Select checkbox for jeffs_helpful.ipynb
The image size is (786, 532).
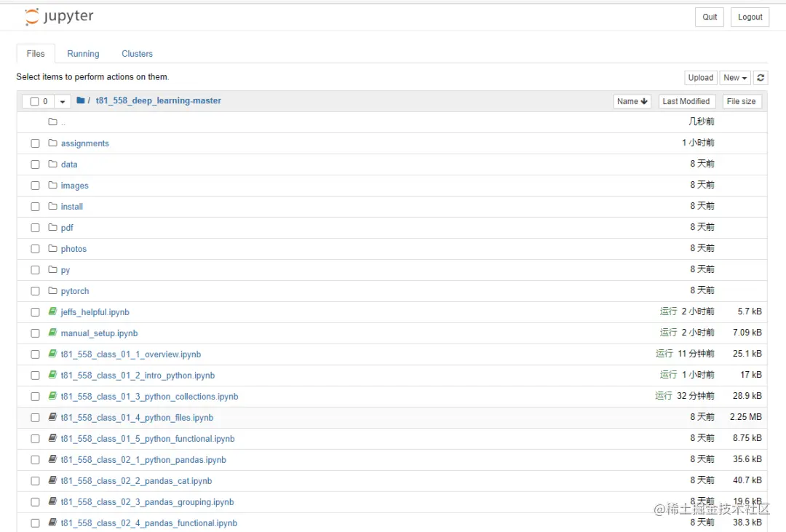pos(35,312)
